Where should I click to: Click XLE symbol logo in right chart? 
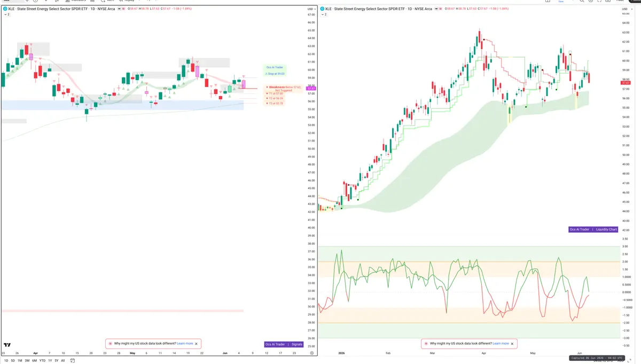323,9
